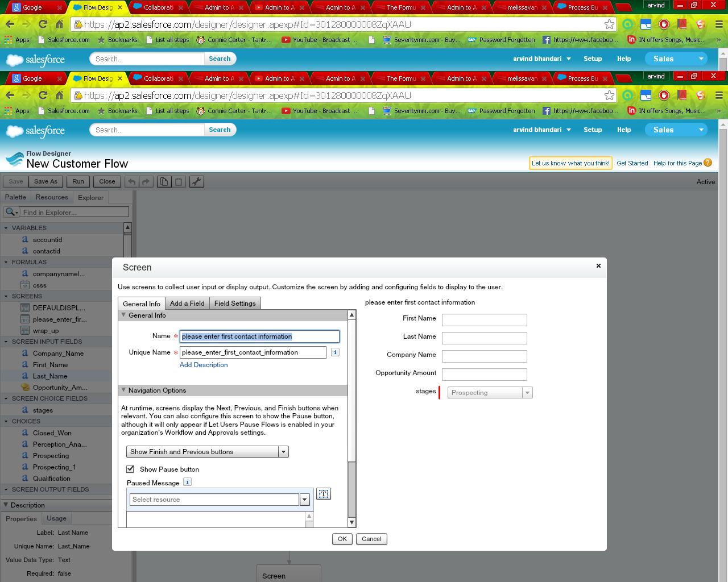Click Cancel in the Screen dialog
728x582 pixels.
pyautogui.click(x=371, y=539)
